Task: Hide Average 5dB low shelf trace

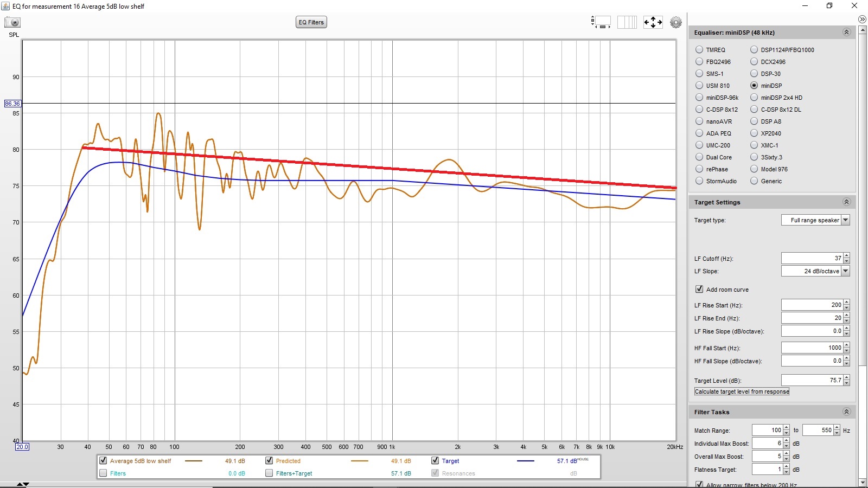Action: (x=103, y=460)
